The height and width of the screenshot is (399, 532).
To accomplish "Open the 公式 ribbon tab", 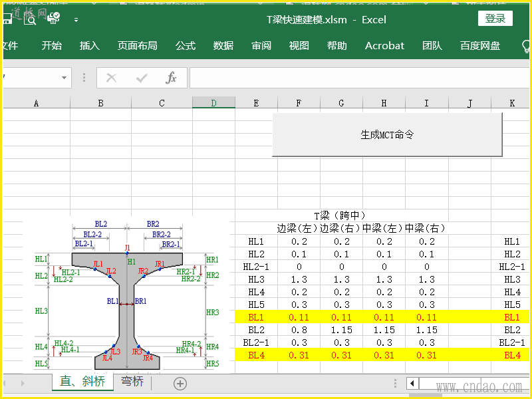I will [x=186, y=45].
